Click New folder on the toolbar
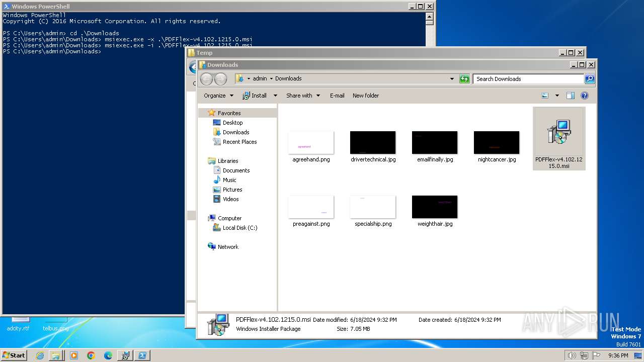This screenshot has height=362, width=644. point(366,96)
